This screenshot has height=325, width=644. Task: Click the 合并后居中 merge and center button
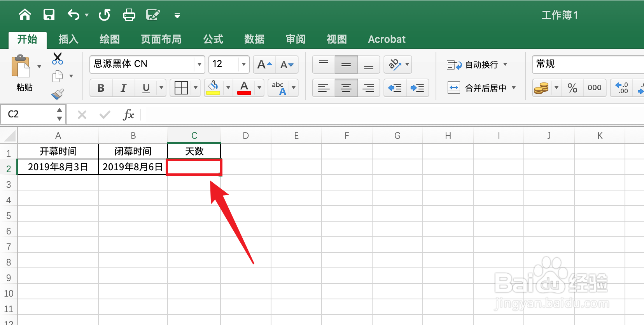(477, 88)
